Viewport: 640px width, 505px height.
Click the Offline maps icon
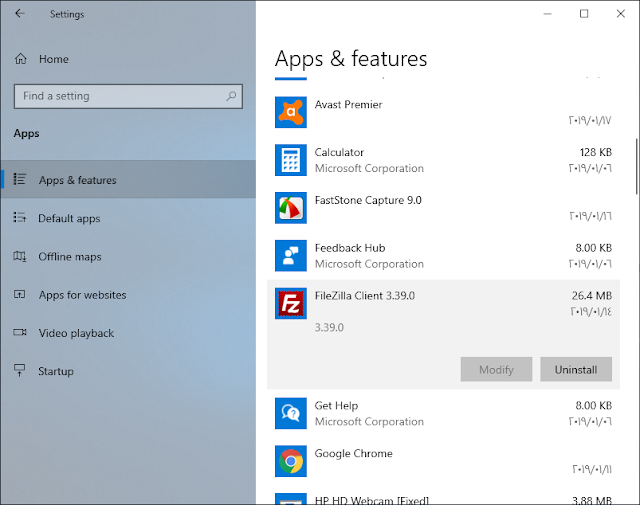coord(20,256)
